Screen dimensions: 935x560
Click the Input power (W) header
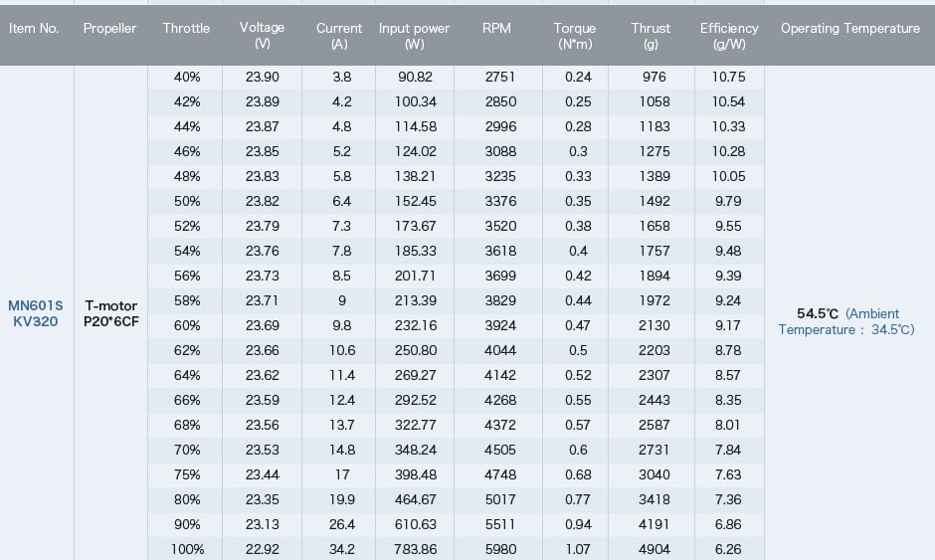(415, 36)
